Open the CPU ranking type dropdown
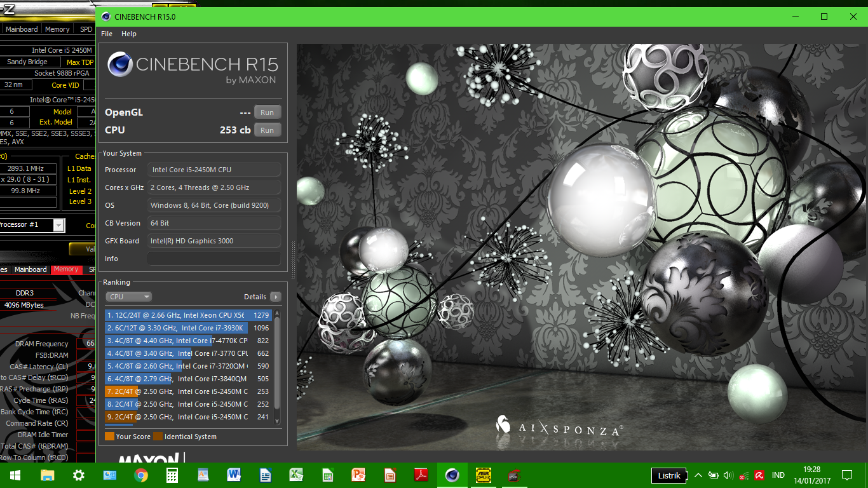The image size is (868, 488). (x=129, y=297)
